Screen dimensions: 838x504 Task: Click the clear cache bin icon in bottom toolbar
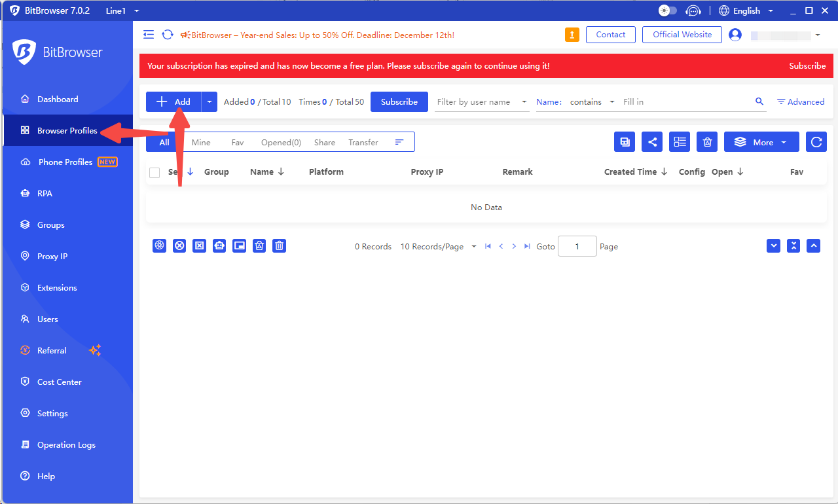coord(259,245)
